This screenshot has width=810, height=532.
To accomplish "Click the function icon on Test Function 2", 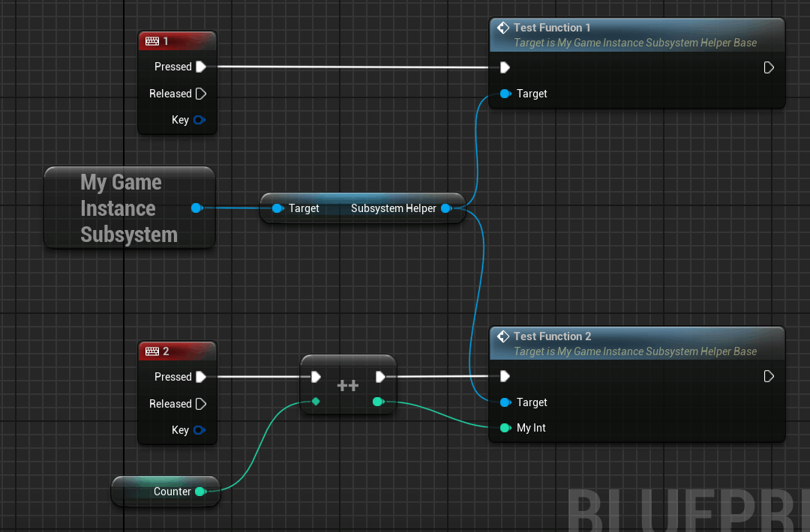I will tap(502, 336).
